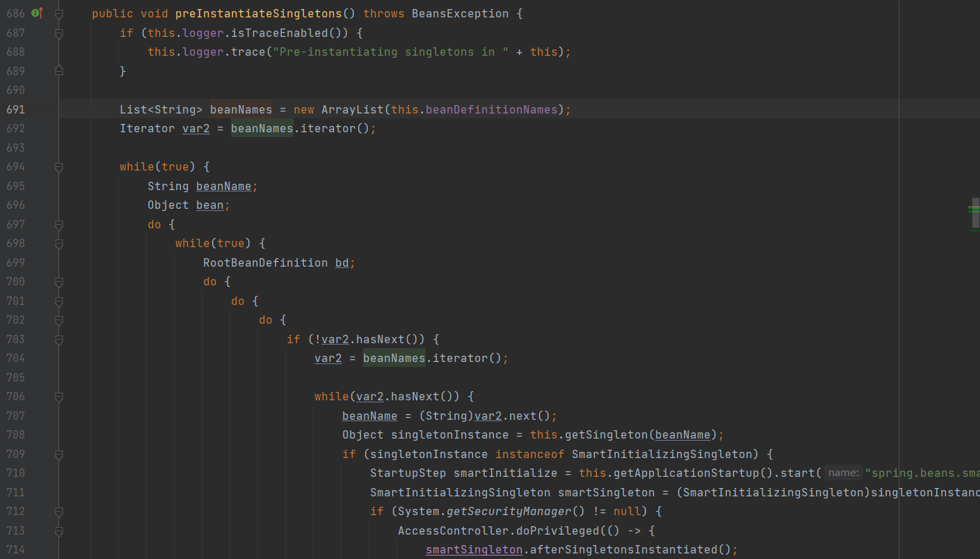Click 'getApplicationStartup' on line 710
Viewport: 980px width, 559px height.
[x=686, y=473]
